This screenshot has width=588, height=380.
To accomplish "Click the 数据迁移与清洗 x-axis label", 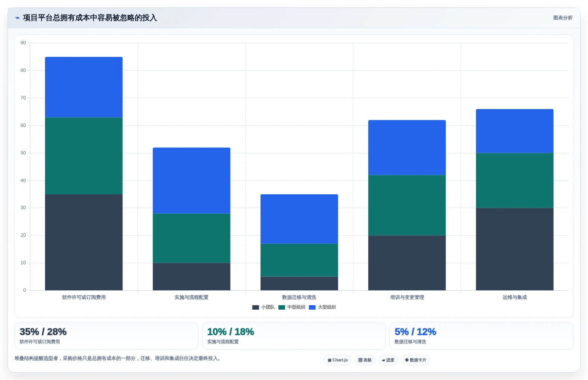I will [x=299, y=297].
